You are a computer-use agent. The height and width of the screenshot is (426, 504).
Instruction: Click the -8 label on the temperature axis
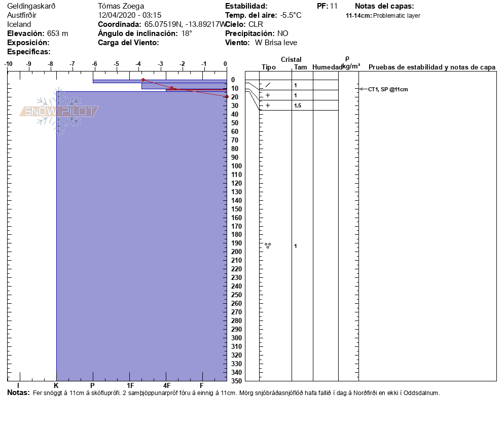(x=51, y=64)
